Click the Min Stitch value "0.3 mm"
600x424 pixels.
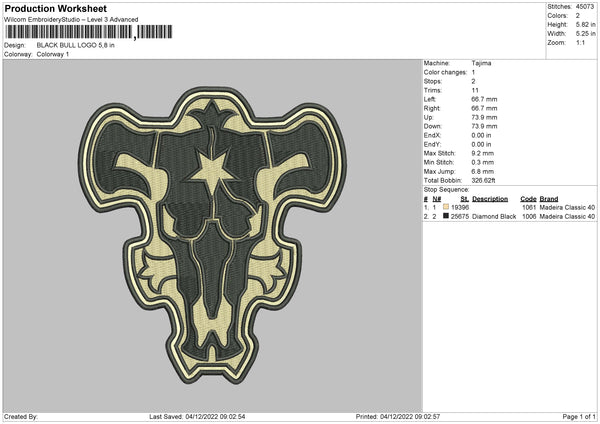click(483, 162)
